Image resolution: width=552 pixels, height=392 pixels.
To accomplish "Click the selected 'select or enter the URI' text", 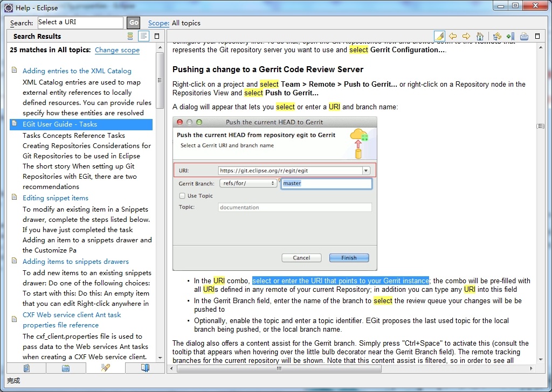I will click(x=341, y=281).
